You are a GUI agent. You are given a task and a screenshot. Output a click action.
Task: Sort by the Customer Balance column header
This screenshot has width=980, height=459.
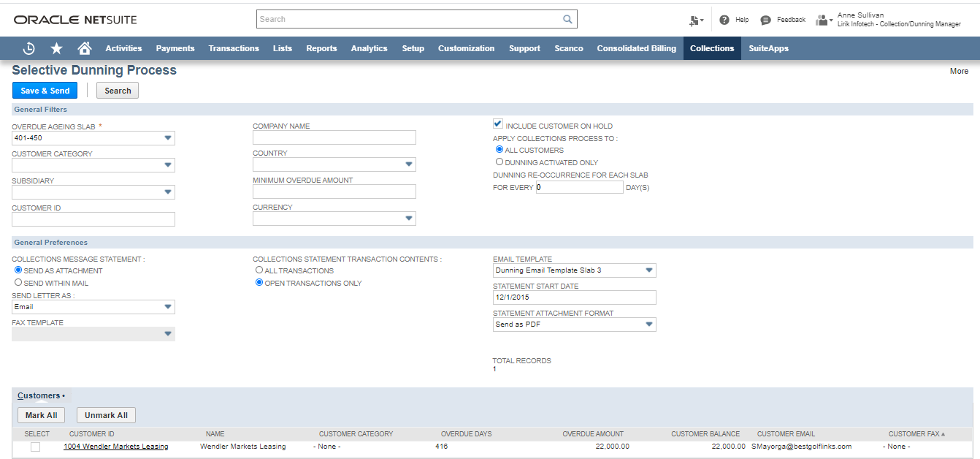(x=705, y=433)
